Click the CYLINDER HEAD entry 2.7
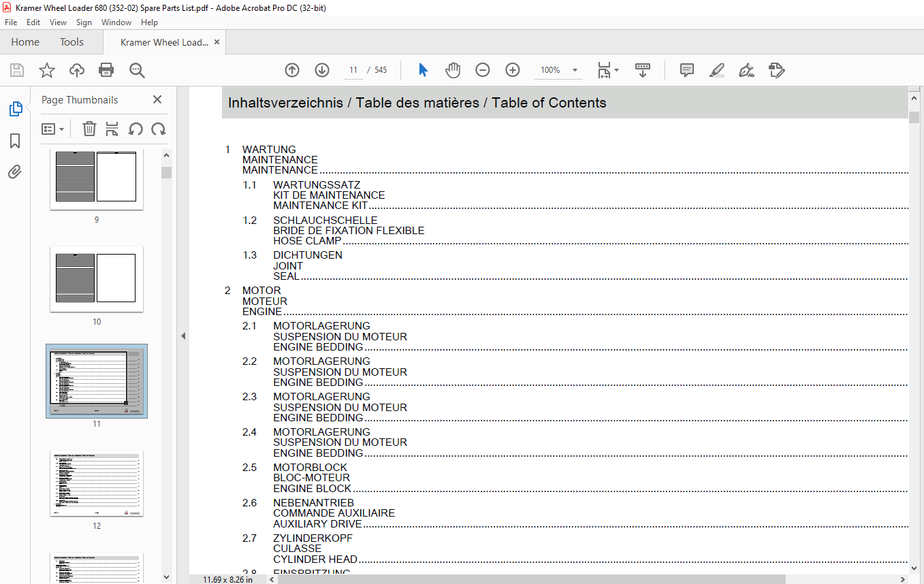The height and width of the screenshot is (584, 924). 315,559
